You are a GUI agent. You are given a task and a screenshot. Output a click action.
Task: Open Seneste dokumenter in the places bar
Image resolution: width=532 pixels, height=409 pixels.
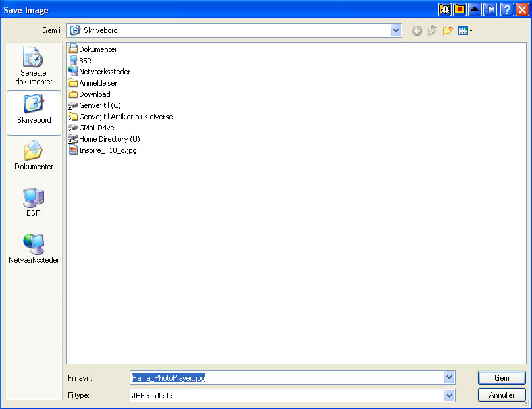click(x=34, y=66)
